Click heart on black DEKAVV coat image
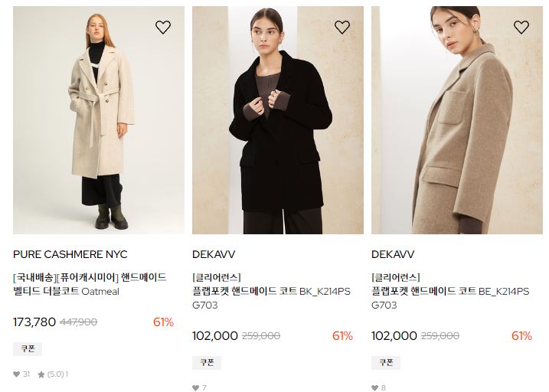This screenshot has height=392, width=549. tap(342, 27)
